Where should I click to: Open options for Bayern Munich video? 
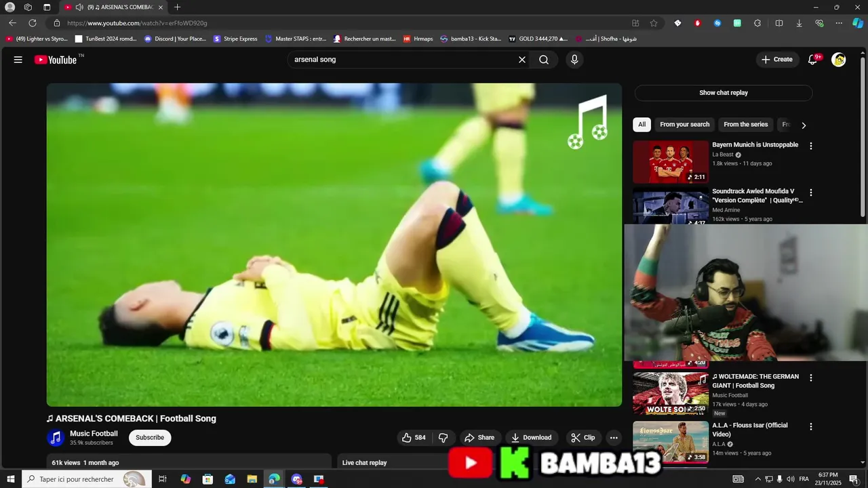(810, 146)
